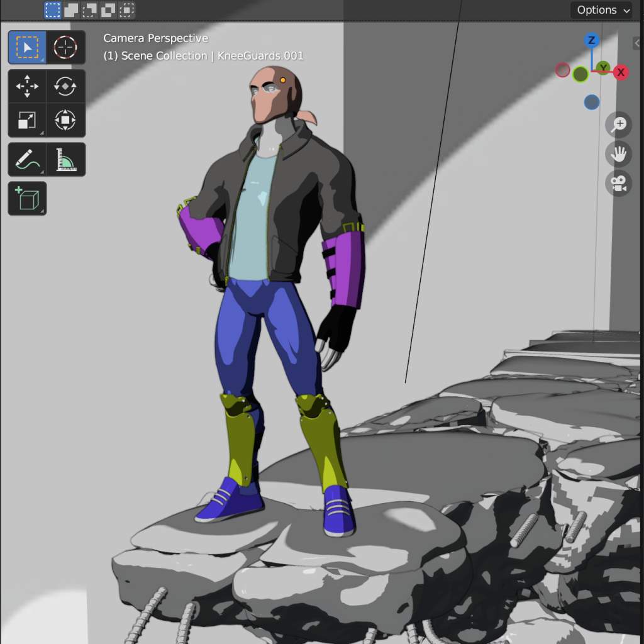Click the Pan hand viewport button
Viewport: 644px width, 644px height.
(x=619, y=154)
